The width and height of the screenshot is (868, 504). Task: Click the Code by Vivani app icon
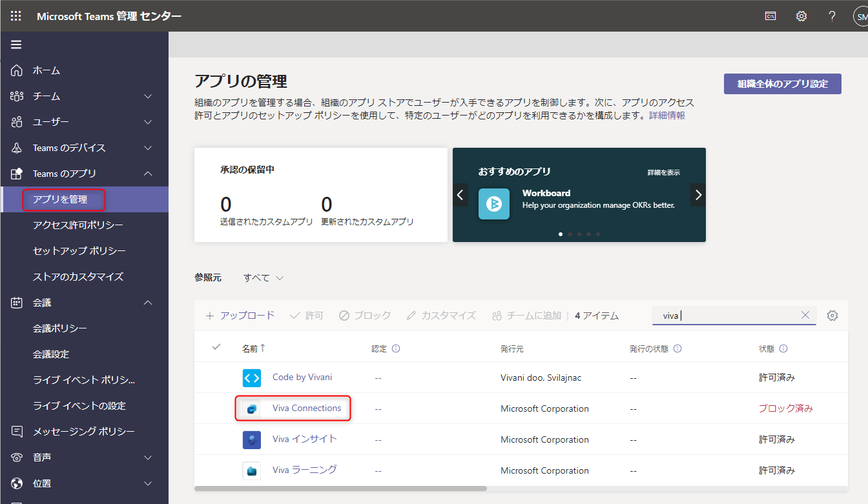[x=252, y=378]
